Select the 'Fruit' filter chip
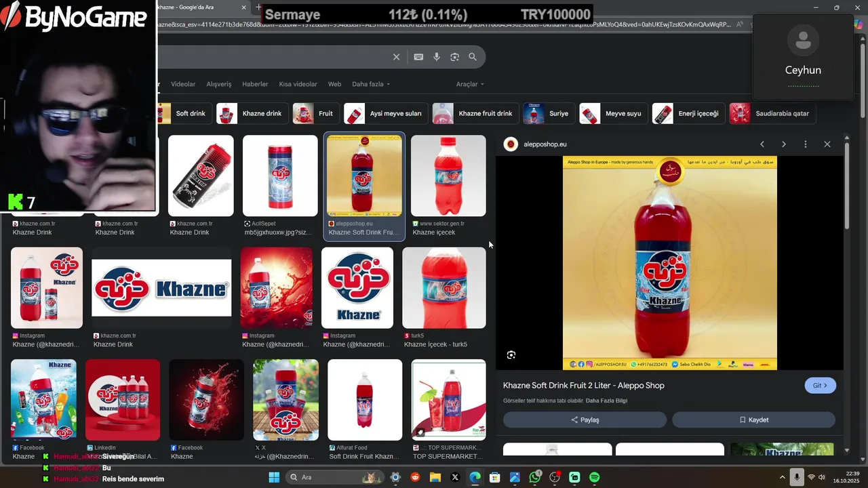868x488 pixels. (315, 113)
